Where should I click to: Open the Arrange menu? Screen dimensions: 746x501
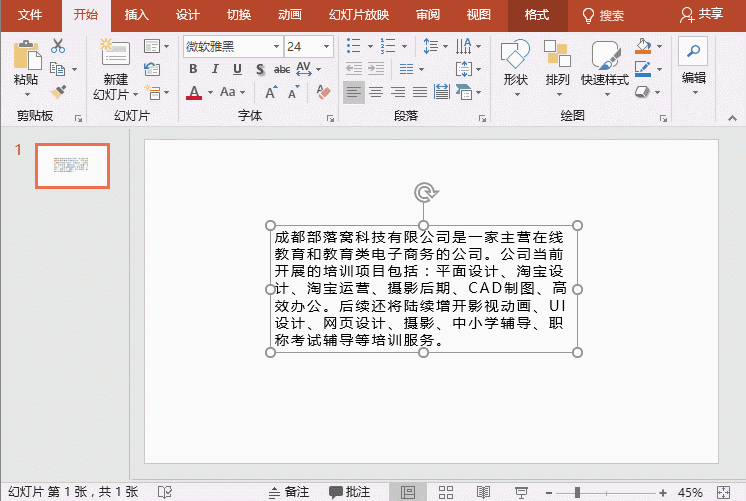[x=558, y=67]
